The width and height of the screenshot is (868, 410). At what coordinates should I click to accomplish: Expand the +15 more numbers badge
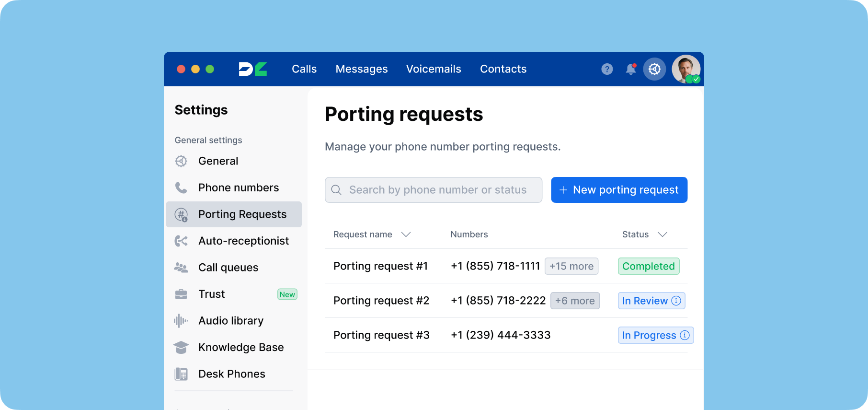(x=571, y=266)
